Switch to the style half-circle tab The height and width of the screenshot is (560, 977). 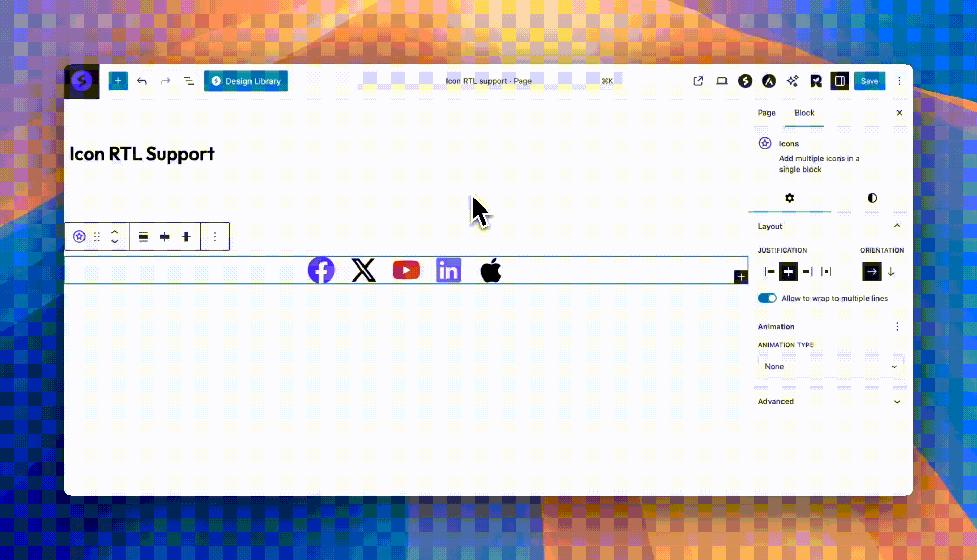click(872, 198)
